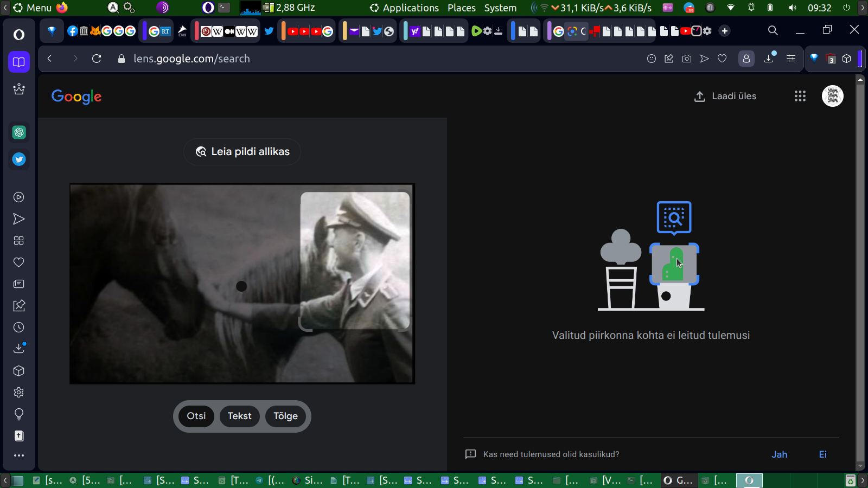Open Opera Settings gear in the sidebar
Viewport: 868px width, 488px height.
[19, 393]
